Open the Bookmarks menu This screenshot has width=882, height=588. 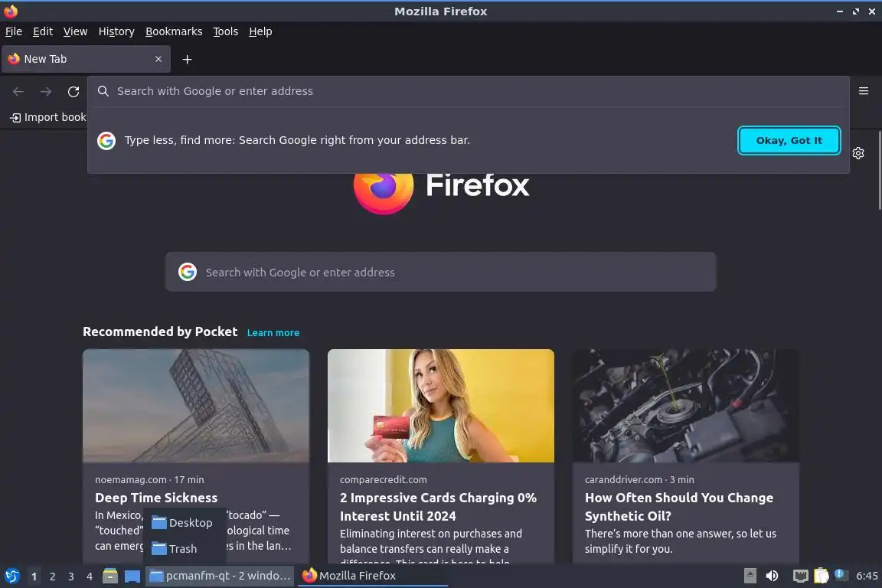174,31
